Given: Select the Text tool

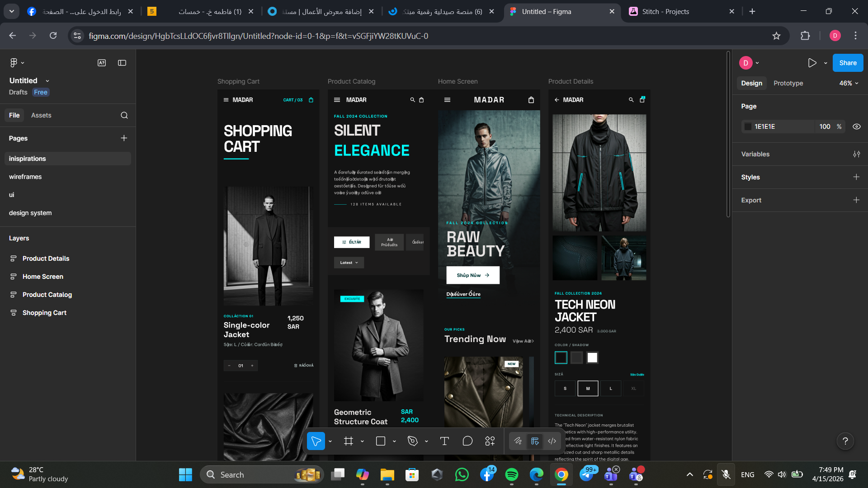Looking at the screenshot, I should pos(444,441).
